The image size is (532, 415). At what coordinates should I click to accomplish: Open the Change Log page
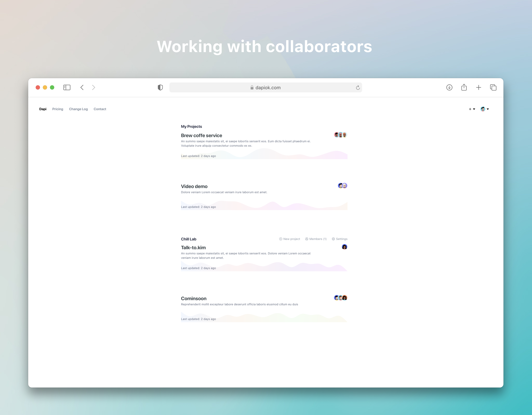78,109
